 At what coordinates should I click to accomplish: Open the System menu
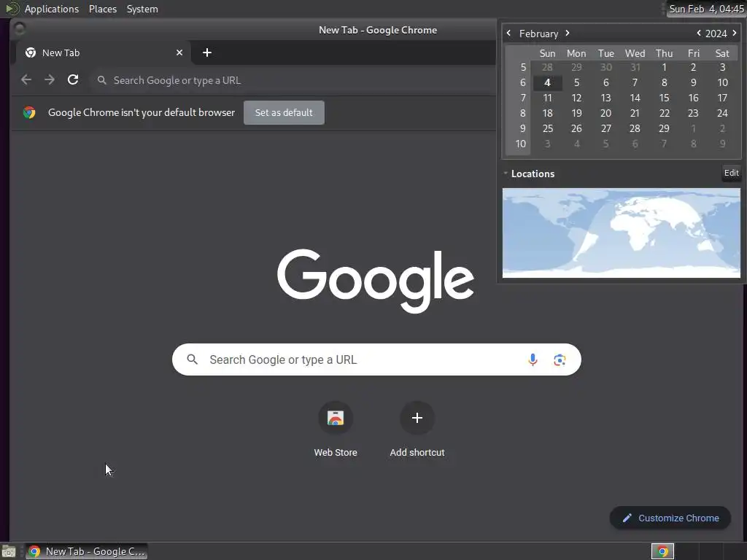pos(142,9)
